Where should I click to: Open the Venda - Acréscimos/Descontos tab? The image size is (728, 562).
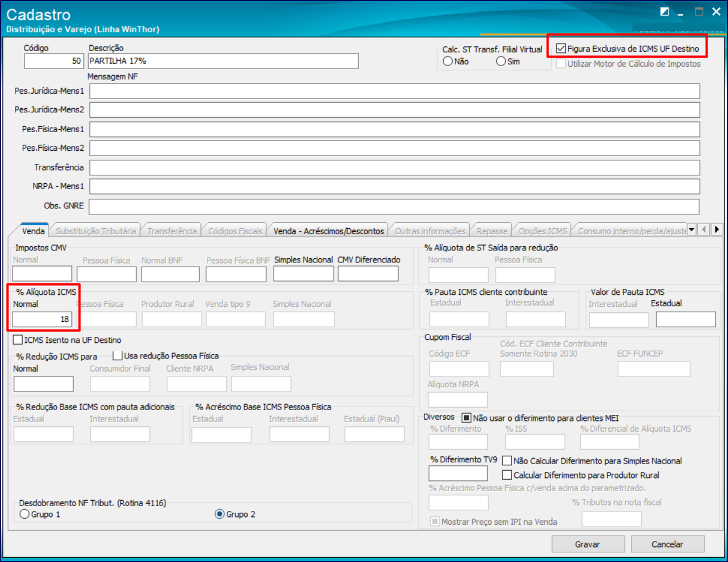pyautogui.click(x=328, y=231)
